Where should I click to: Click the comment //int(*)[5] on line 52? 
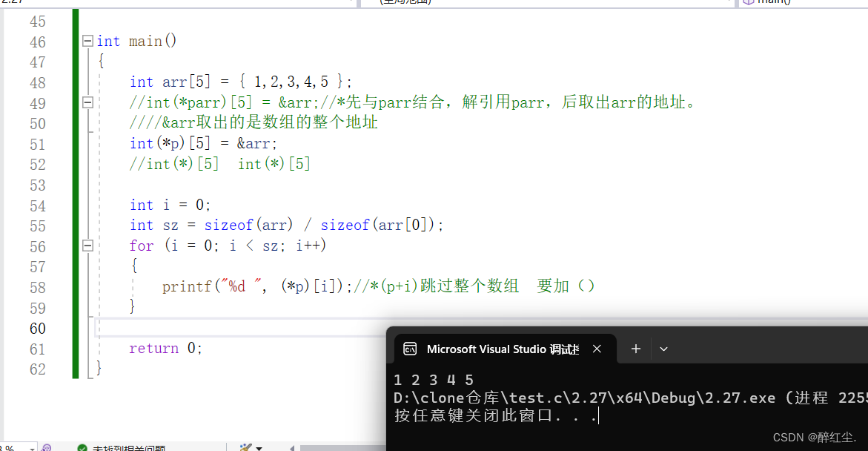click(x=174, y=164)
